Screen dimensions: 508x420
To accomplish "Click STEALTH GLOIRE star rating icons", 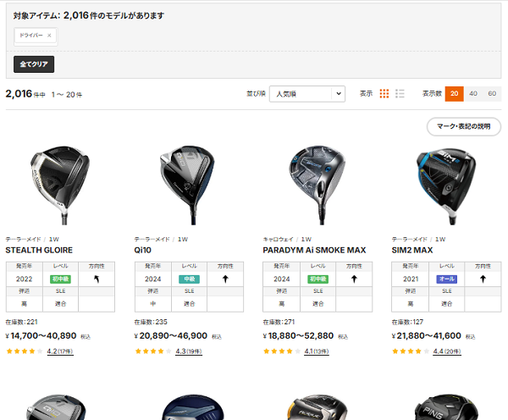I will click(25, 351).
